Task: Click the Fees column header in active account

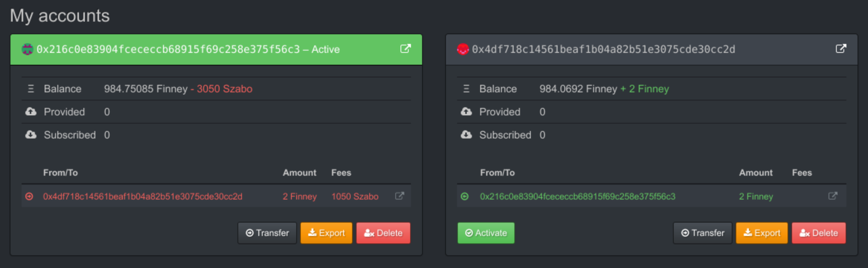Action: pyautogui.click(x=341, y=173)
